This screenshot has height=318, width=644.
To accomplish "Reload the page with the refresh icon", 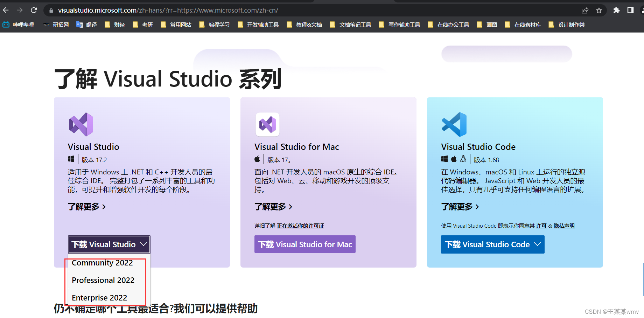I will pos(34,10).
